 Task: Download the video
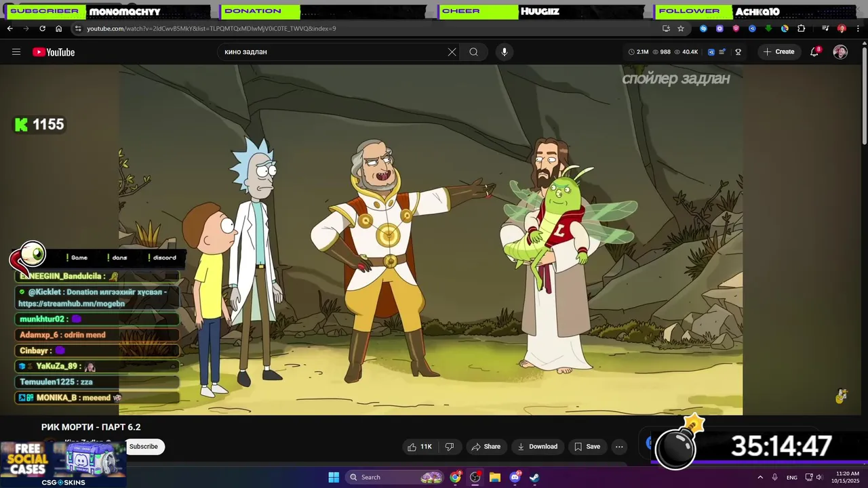click(x=537, y=447)
